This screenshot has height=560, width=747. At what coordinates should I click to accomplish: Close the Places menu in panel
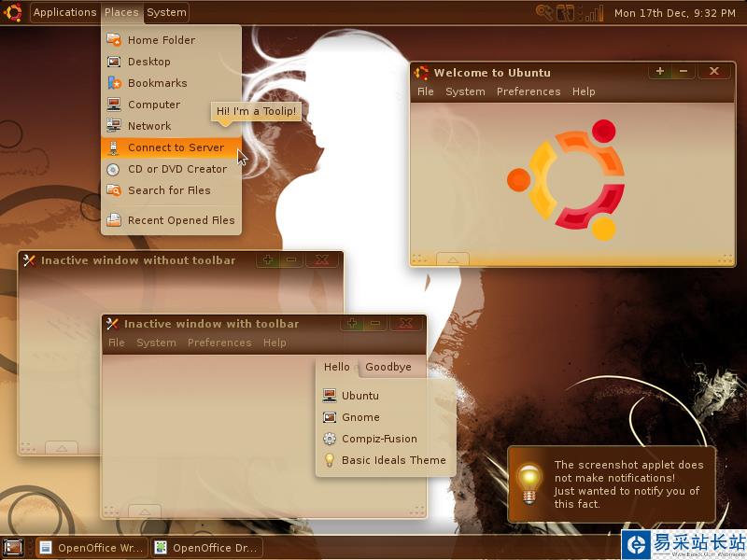(x=121, y=12)
